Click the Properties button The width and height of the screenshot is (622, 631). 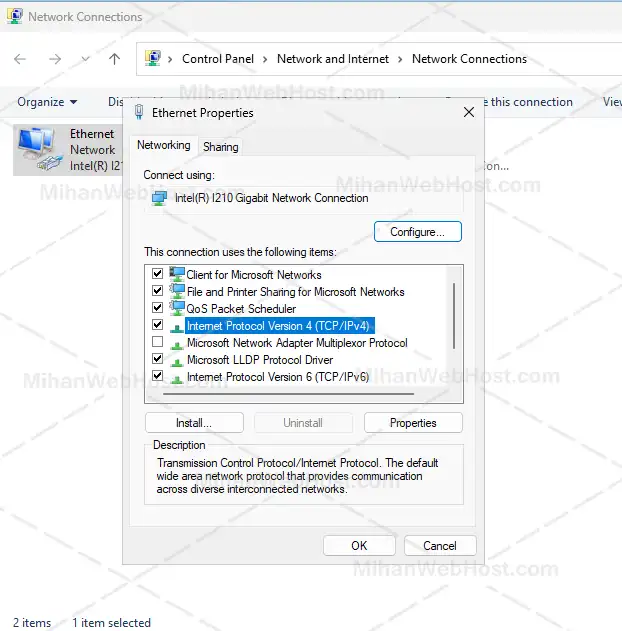coord(413,423)
